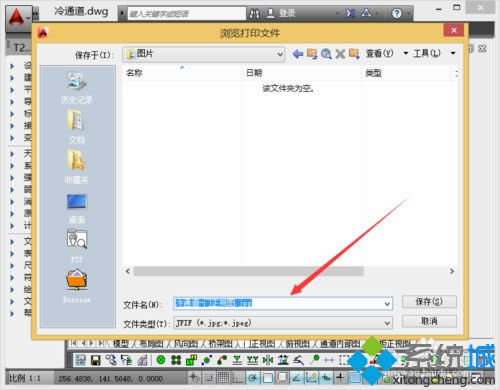The width and height of the screenshot is (500, 390).
Task: Switch to the 布局图 layout tab
Action: tap(151, 343)
